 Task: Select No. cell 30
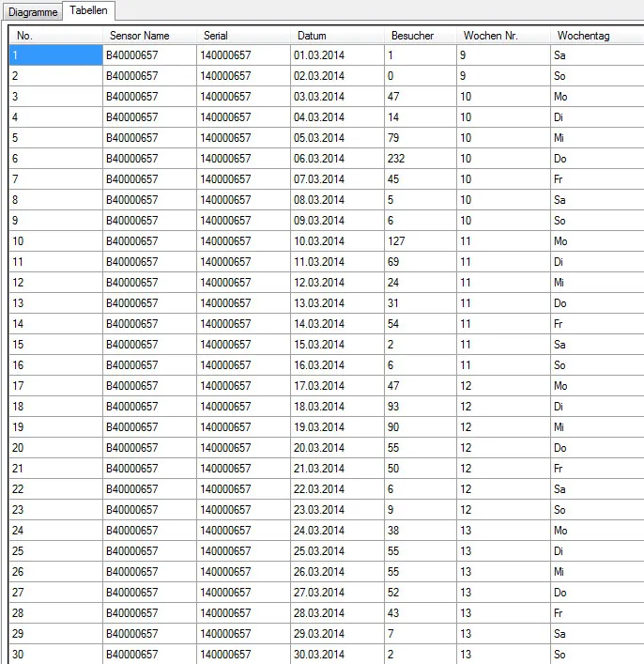(56, 655)
